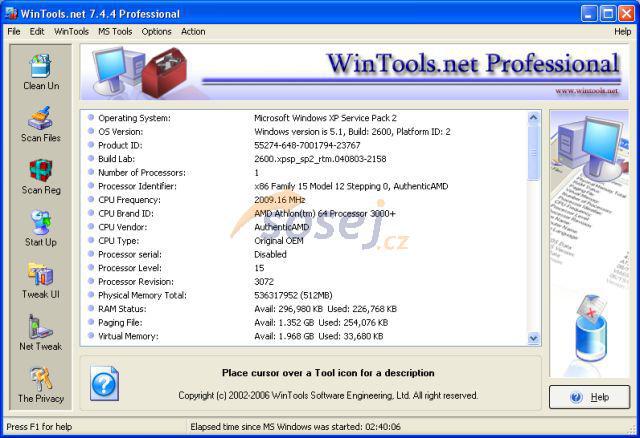Click the vertical scrollbar thumb of info list
640x438 pixels.
point(533,153)
